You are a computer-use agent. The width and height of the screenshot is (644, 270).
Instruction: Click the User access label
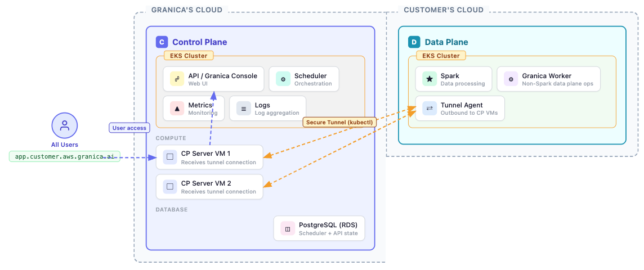pyautogui.click(x=129, y=128)
